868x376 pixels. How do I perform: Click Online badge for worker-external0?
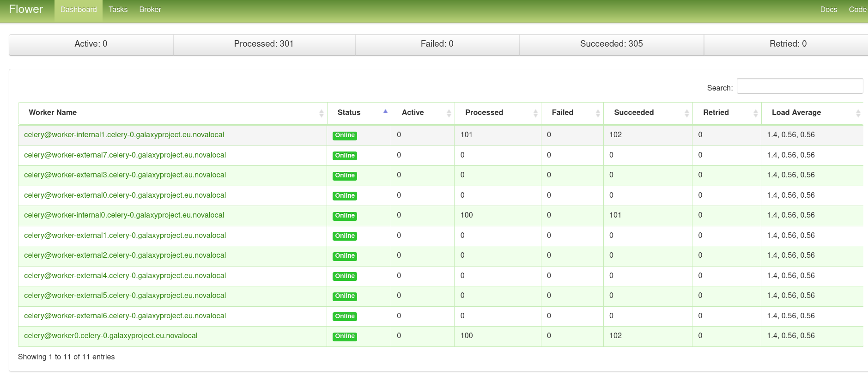(345, 196)
